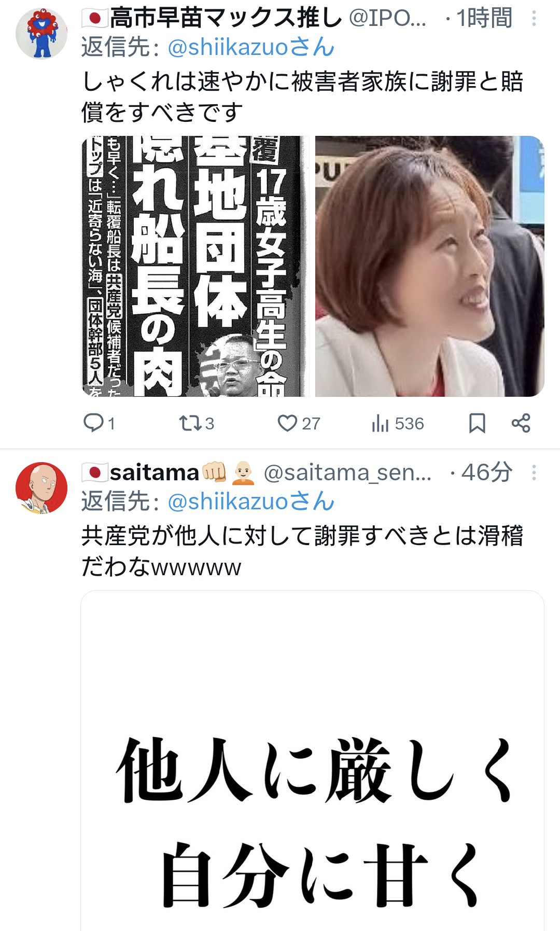This screenshot has height=931, width=560.
Task: Open more options for saitama tweet
Action: tap(534, 473)
